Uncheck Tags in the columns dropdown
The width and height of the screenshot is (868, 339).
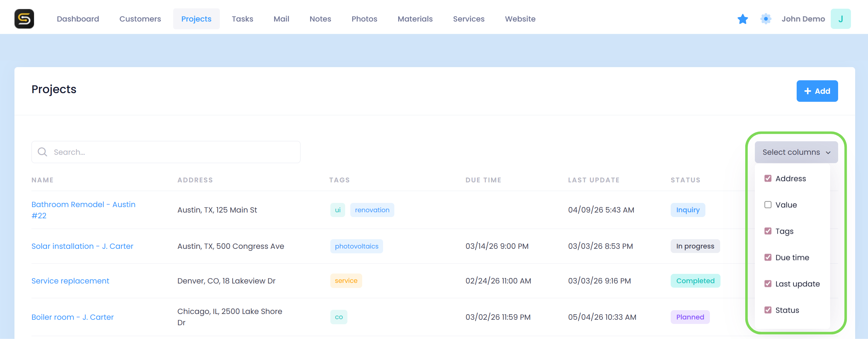pyautogui.click(x=768, y=231)
